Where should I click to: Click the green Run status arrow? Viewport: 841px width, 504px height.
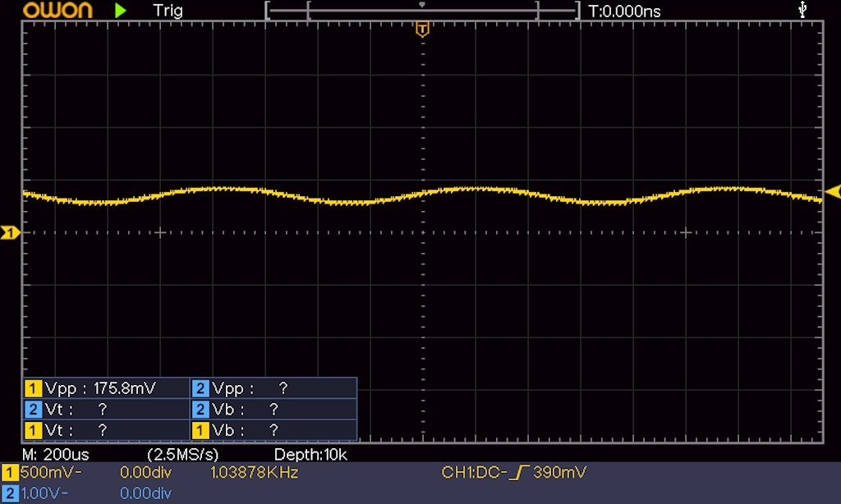(x=122, y=11)
